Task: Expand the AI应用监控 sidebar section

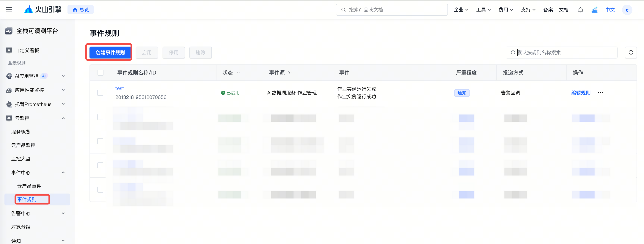Action: pyautogui.click(x=63, y=76)
